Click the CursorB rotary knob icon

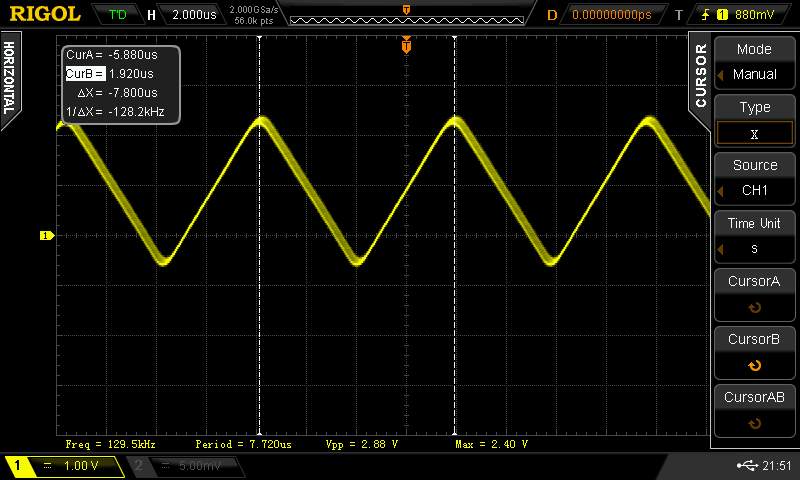(754, 366)
